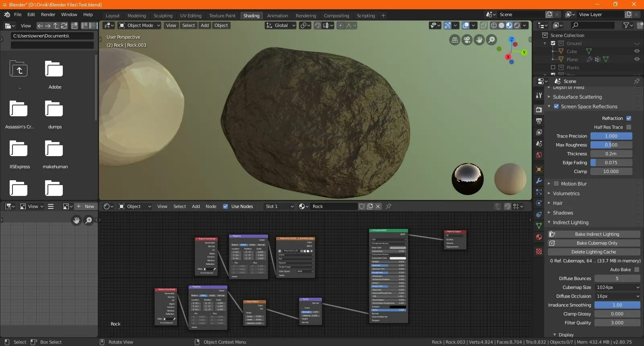The width and height of the screenshot is (644, 346).
Task: Click the Edge Fading slider
Action: [x=611, y=163]
